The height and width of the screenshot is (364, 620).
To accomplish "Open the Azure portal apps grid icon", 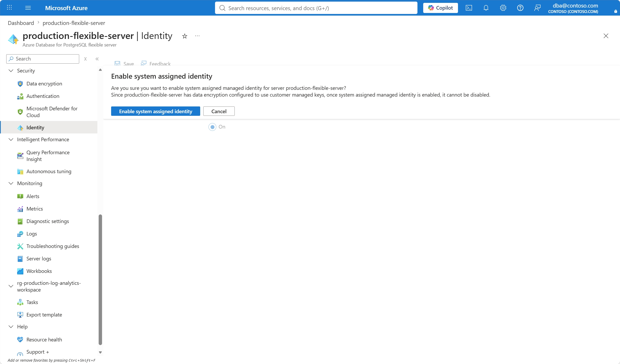I will click(x=9, y=8).
